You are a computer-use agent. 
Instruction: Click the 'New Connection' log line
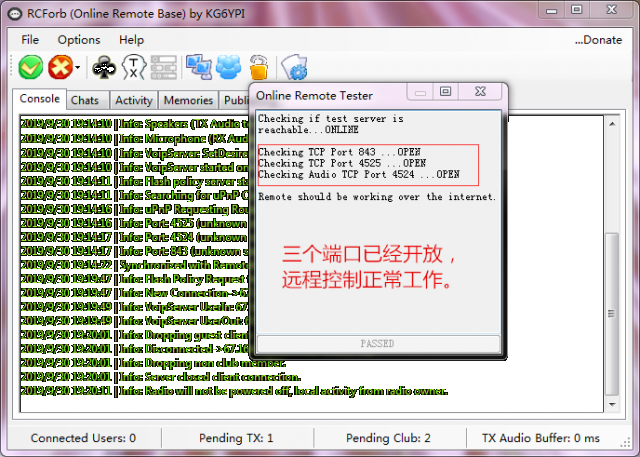(x=134, y=293)
